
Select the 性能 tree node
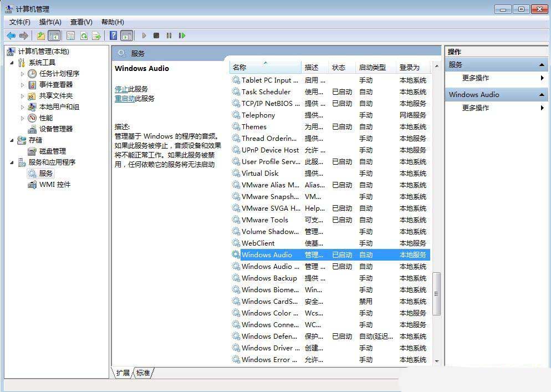pos(46,118)
